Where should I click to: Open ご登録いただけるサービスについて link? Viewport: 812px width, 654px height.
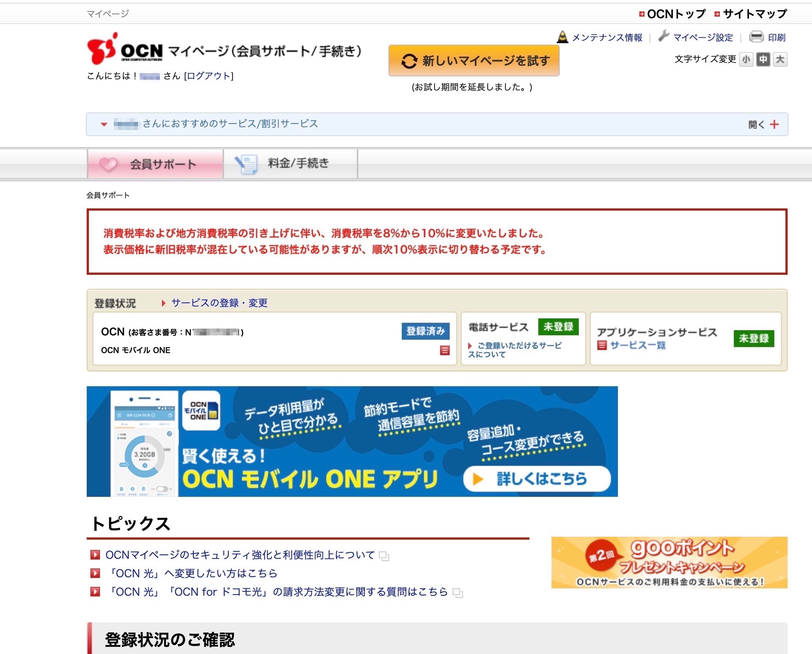[x=515, y=350]
